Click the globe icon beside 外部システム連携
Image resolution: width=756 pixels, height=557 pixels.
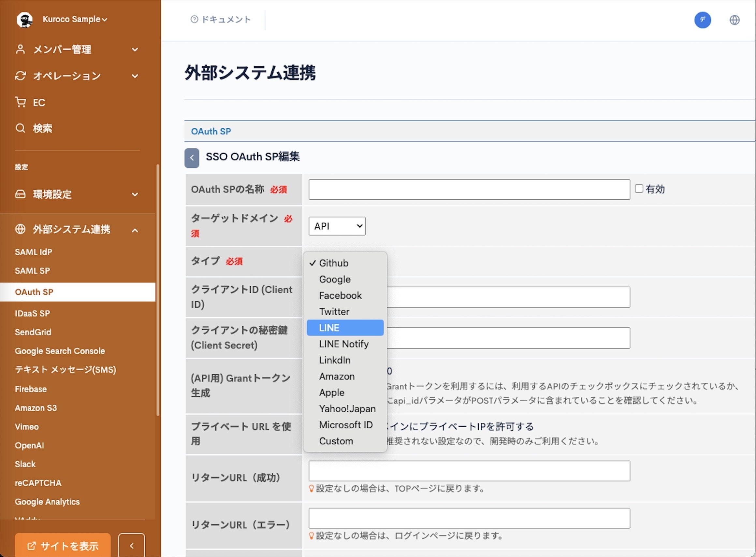20,230
